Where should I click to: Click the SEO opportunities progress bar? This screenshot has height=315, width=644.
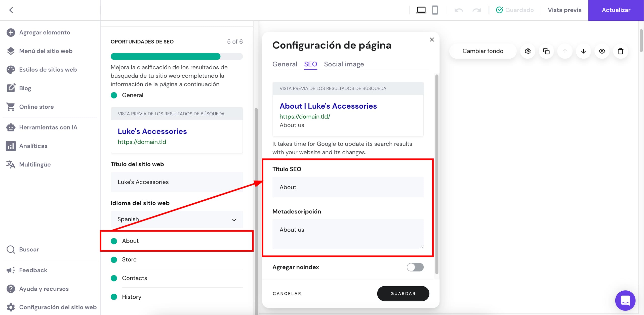[x=177, y=56]
